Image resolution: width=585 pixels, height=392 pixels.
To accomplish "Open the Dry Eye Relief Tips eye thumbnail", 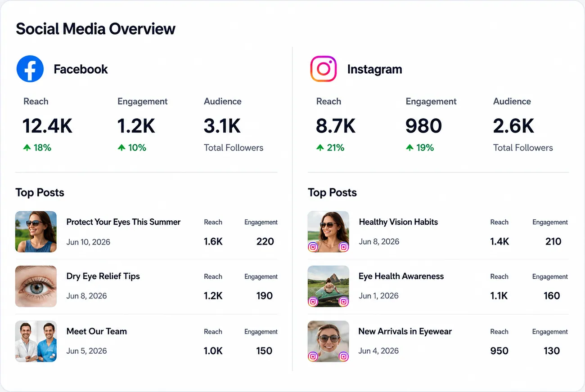I will click(x=36, y=286).
